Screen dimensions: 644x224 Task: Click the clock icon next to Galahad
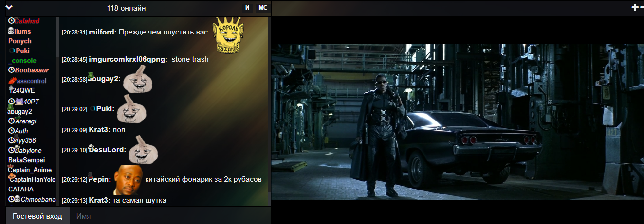tap(11, 21)
